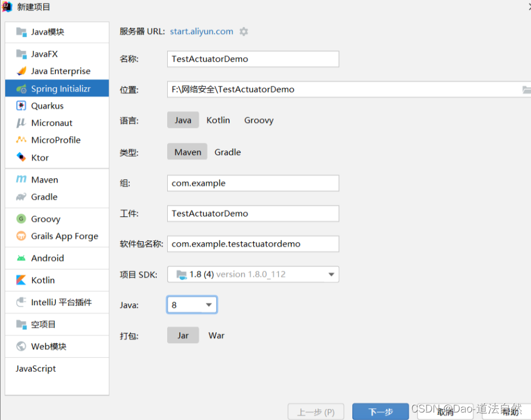Select Java Enterprise project type
The width and height of the screenshot is (531, 420).
click(x=57, y=71)
